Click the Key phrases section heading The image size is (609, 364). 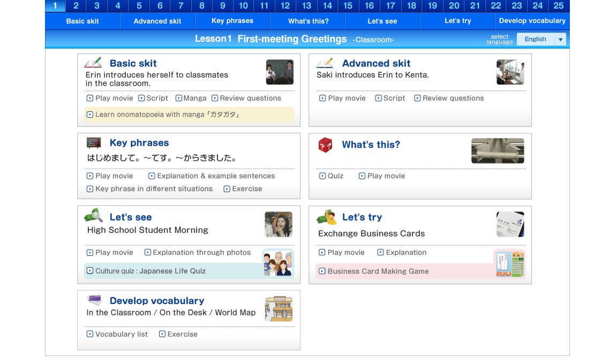(x=139, y=143)
